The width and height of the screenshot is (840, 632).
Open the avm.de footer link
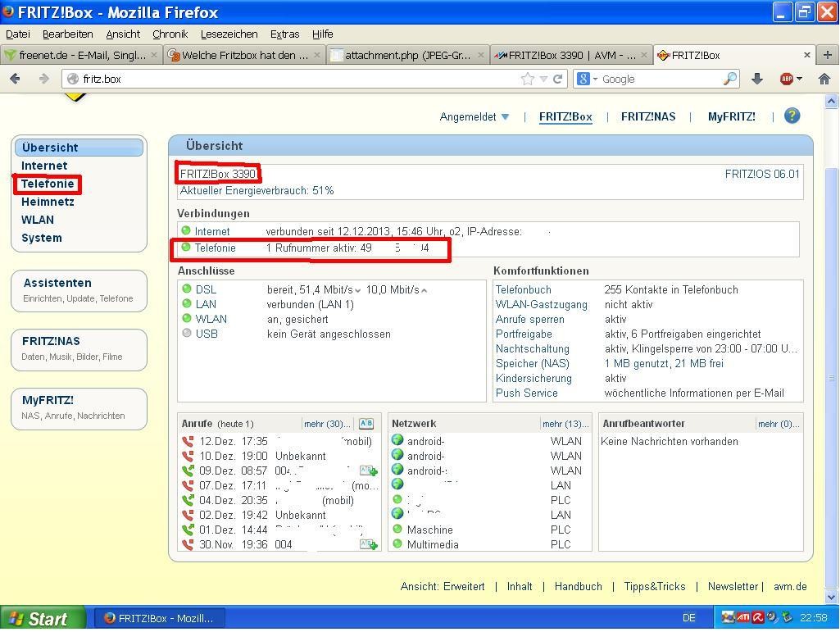pos(790,586)
